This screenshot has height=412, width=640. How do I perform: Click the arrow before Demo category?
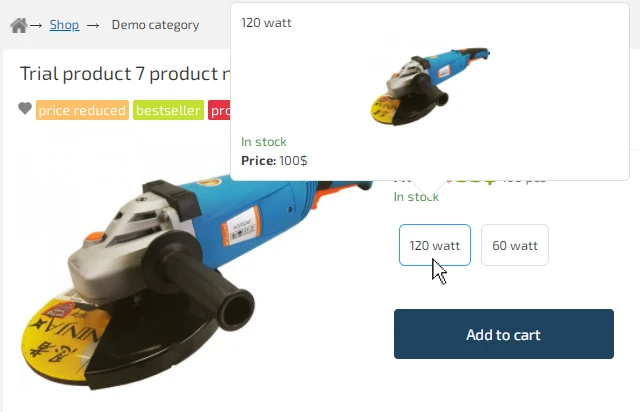point(93,25)
